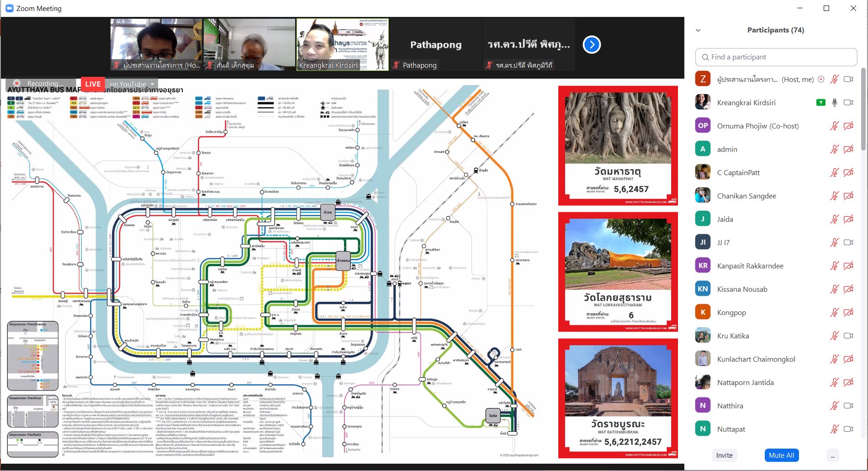Click Kreangkrai Kirdsiri's camera icon
868x471 pixels.
848,102
